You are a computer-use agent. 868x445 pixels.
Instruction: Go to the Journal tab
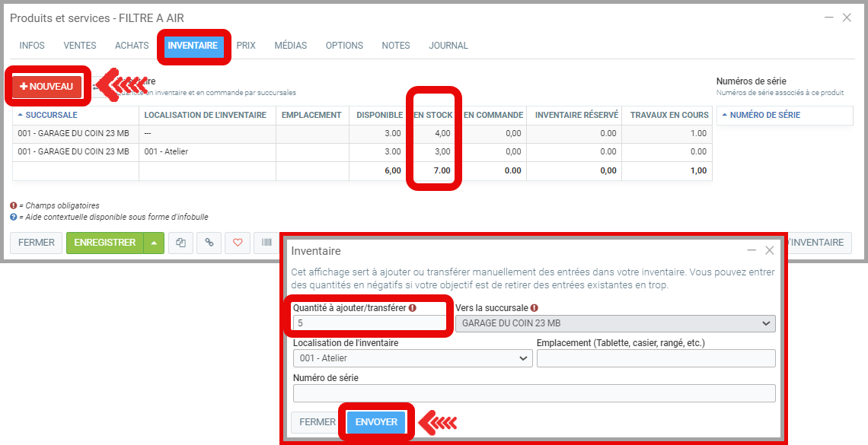(x=448, y=46)
